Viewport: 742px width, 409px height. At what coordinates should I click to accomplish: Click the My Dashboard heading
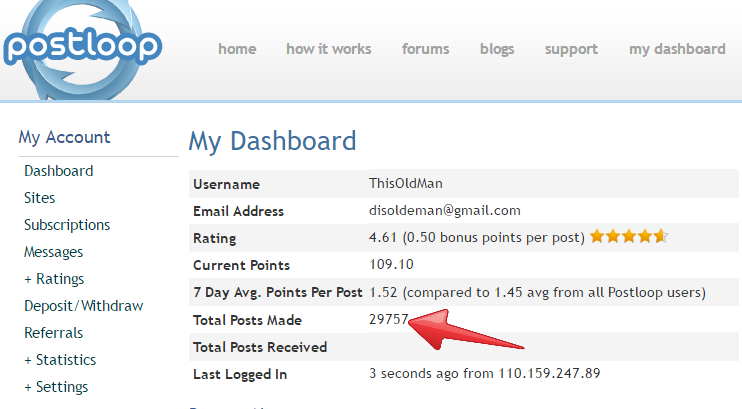point(273,142)
